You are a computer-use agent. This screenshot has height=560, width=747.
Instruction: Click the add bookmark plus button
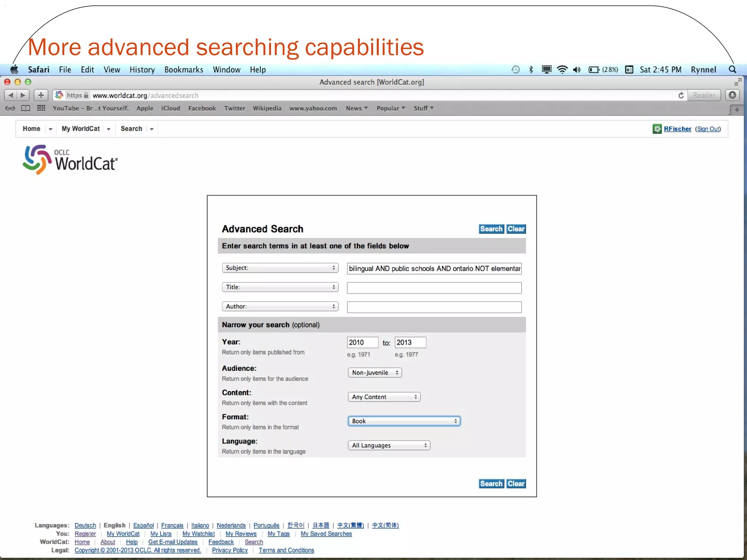[41, 95]
